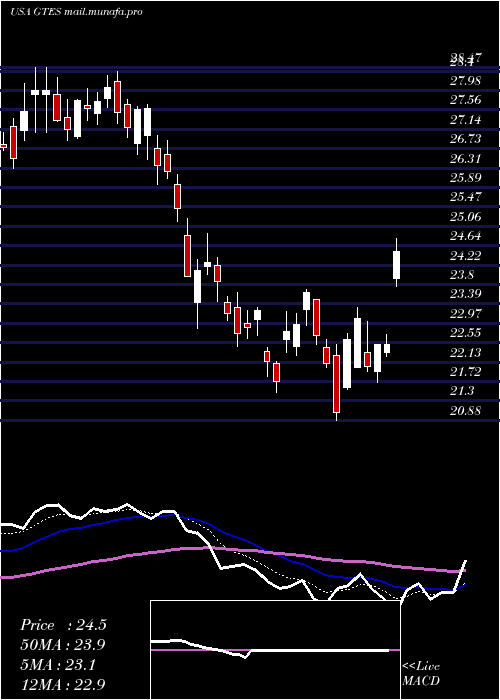Select the 22.13 price axis label

point(466,352)
